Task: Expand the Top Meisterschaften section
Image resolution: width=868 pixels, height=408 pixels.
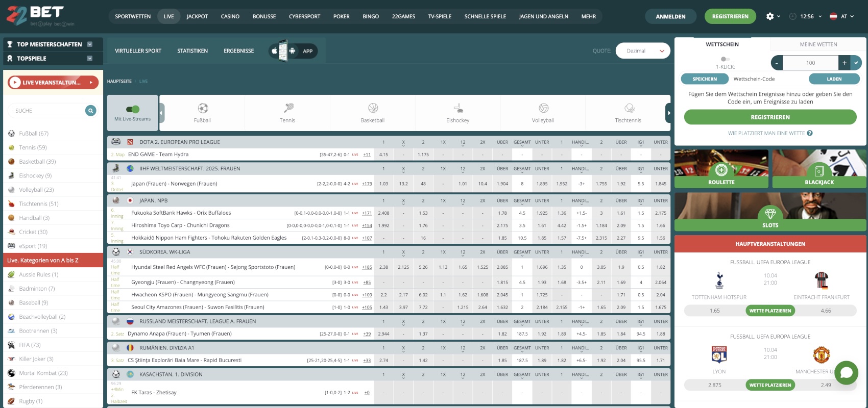Action: 90,44
